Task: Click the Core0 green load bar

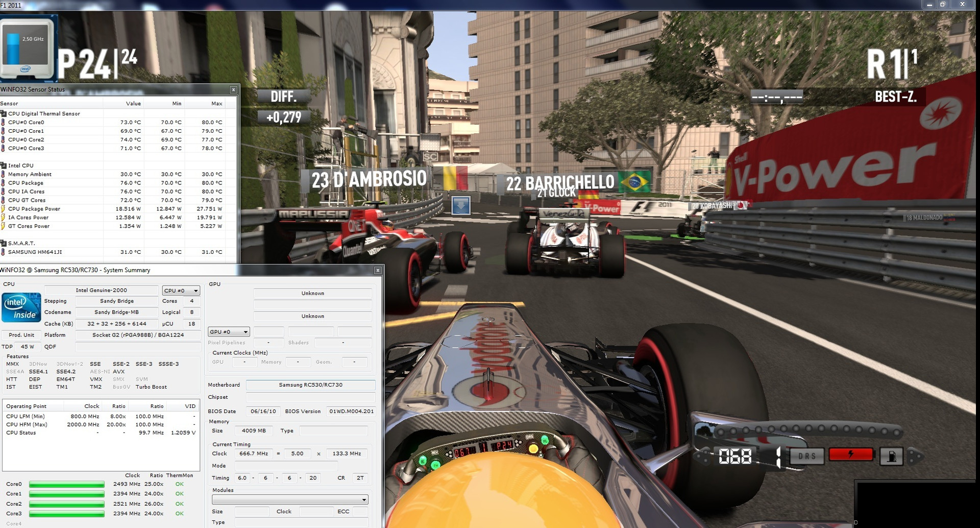Action: pyautogui.click(x=67, y=484)
